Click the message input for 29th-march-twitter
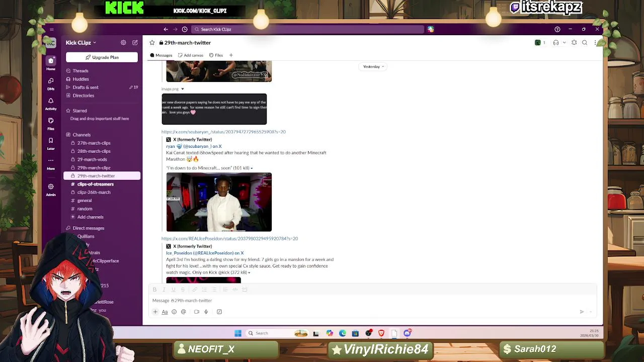644x362 pixels. coord(372,300)
